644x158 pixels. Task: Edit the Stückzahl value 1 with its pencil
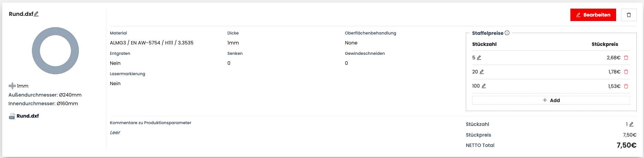pos(631,124)
